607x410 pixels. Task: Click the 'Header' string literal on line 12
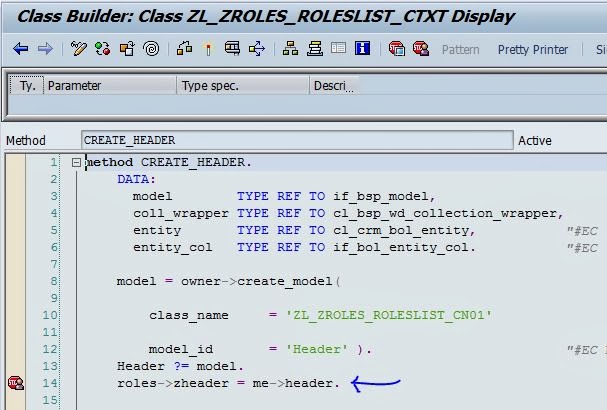(316, 349)
